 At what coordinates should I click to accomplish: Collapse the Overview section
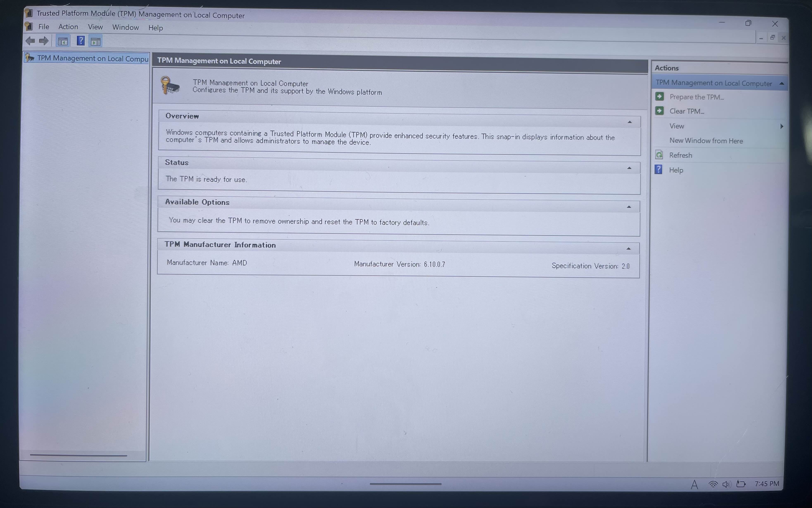(x=630, y=122)
